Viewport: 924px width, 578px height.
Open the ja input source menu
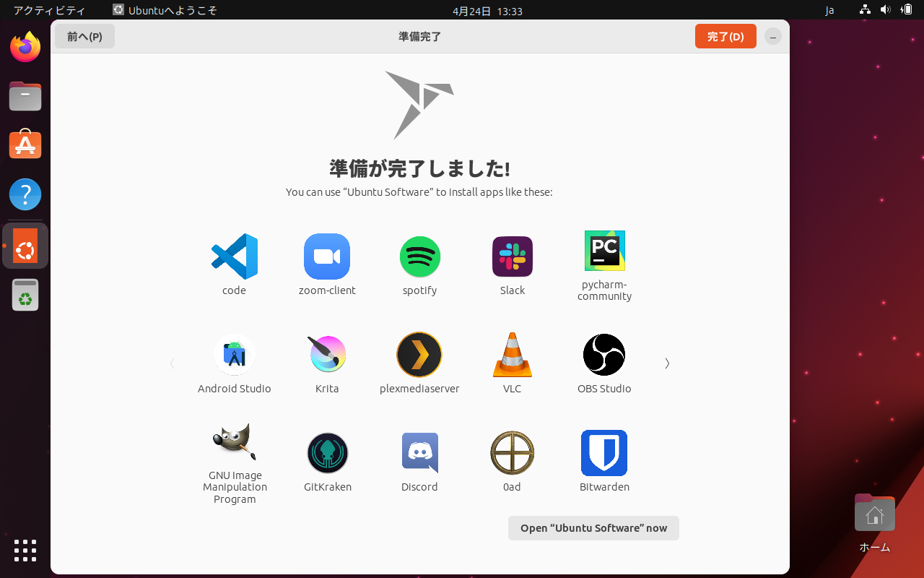click(x=829, y=11)
